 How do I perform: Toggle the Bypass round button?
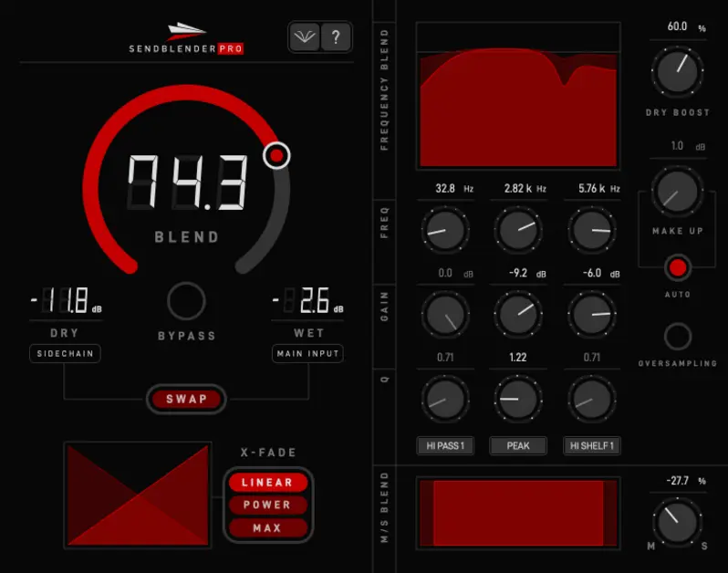tap(186, 301)
